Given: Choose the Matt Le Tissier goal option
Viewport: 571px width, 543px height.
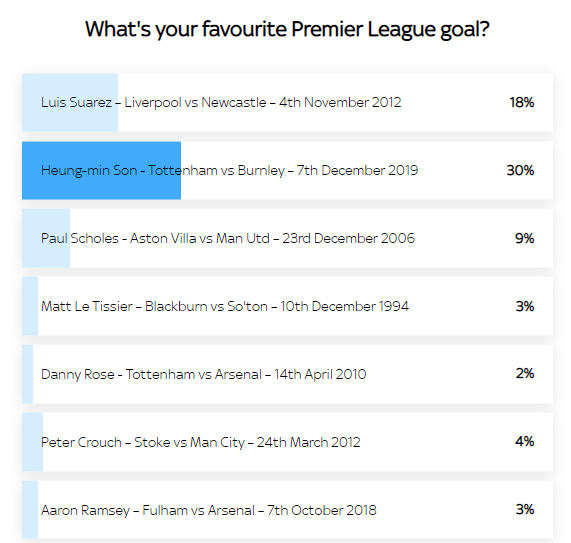Looking at the screenshot, I should pos(287,306).
